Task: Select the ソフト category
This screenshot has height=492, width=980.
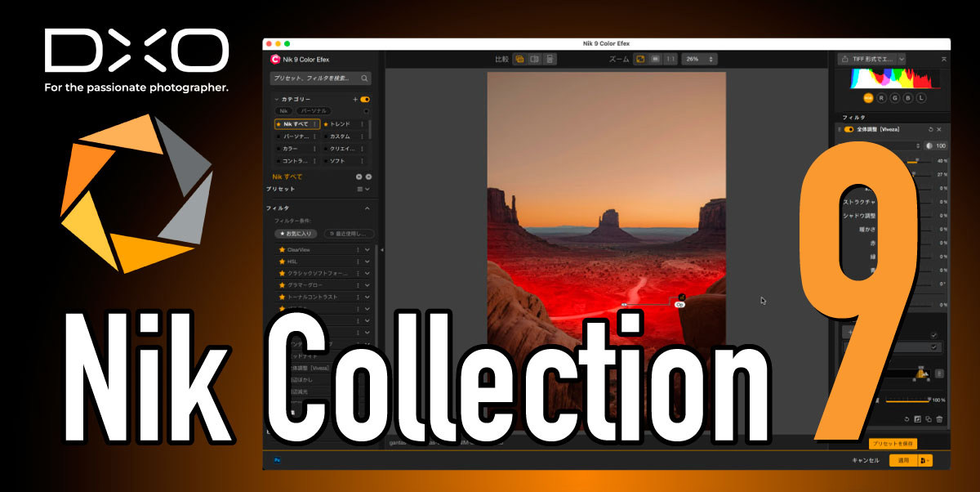Action: [337, 161]
